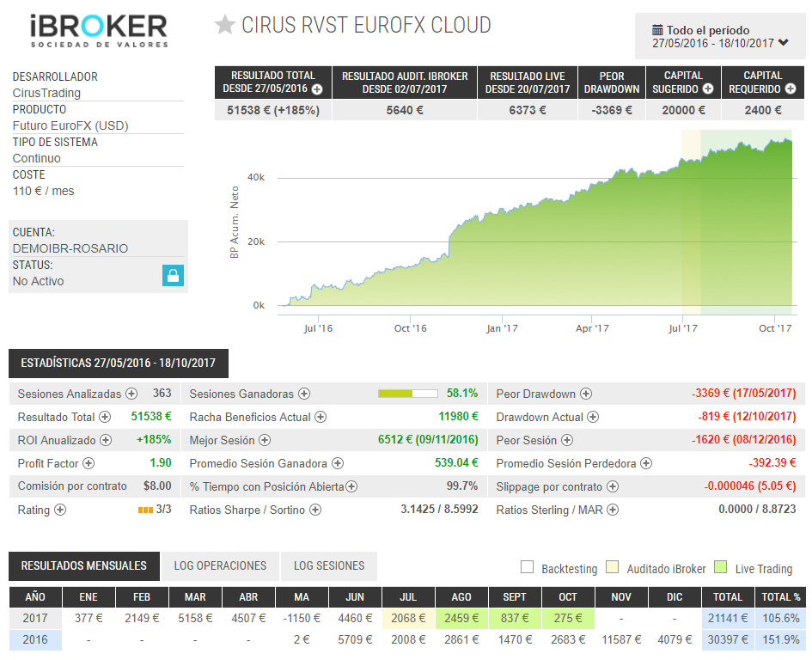
Task: Click the Oct '17 label on chart axis
Action: point(775,328)
